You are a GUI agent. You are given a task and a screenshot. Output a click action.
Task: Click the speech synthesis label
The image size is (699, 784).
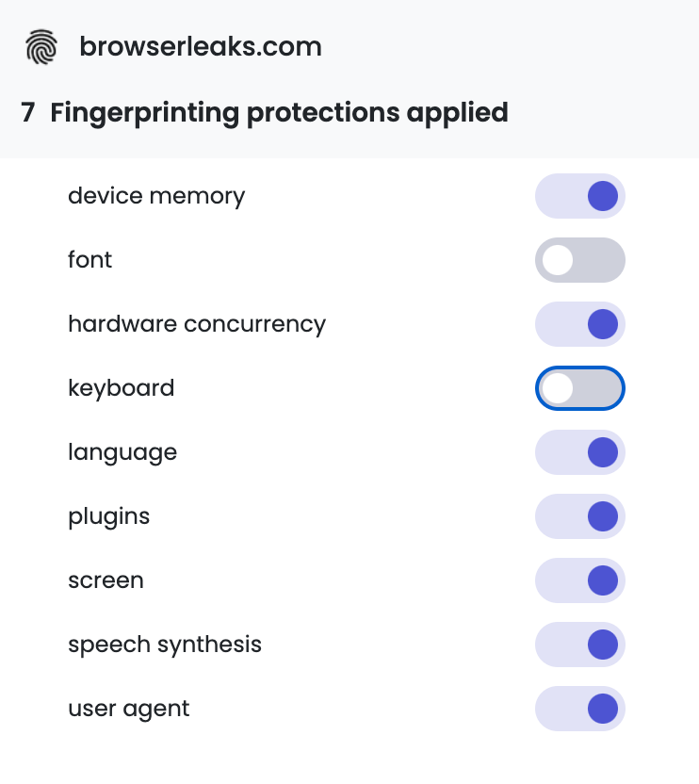[x=165, y=645]
